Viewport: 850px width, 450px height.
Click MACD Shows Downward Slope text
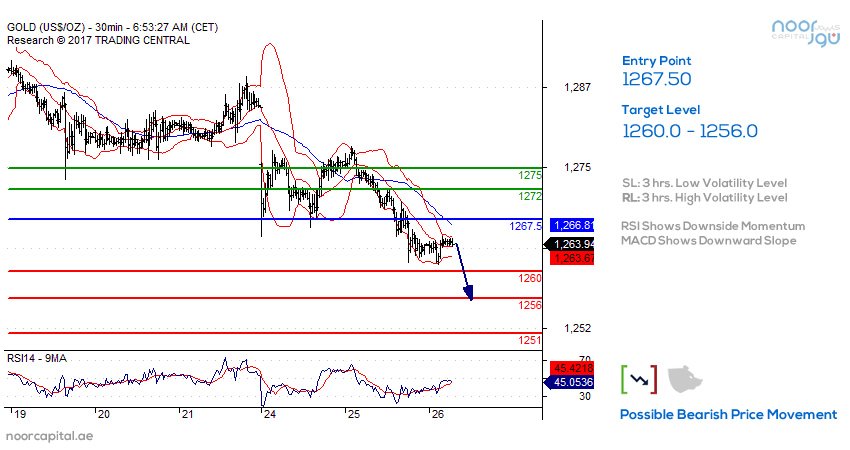pos(709,240)
